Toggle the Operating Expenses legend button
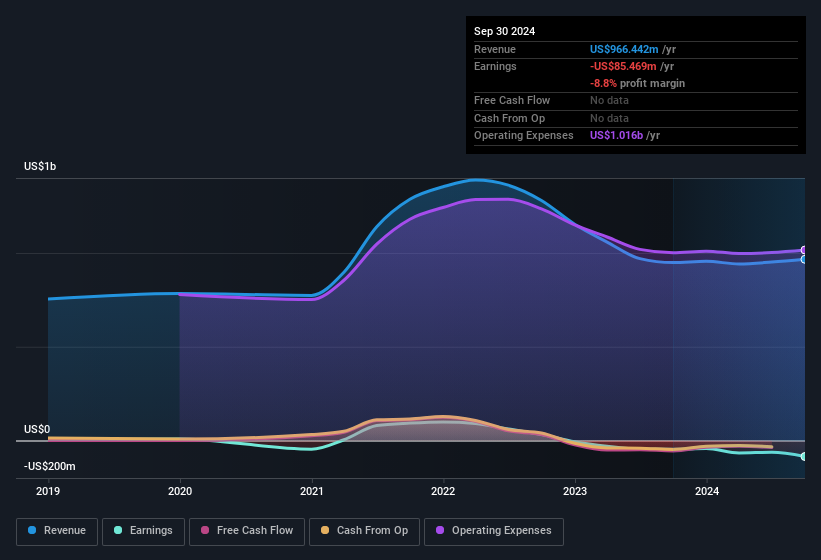 tap(494, 532)
